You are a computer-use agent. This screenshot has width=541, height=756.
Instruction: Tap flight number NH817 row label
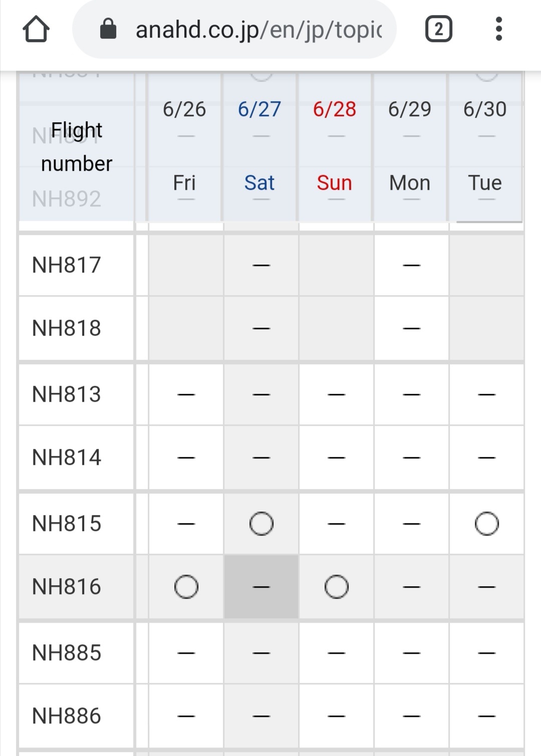[67, 265]
